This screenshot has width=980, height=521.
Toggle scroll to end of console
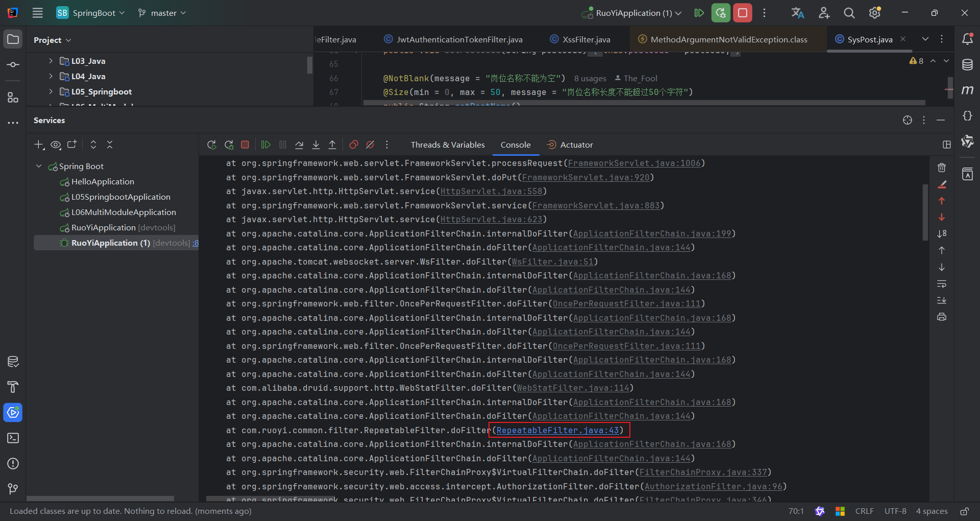pyautogui.click(x=942, y=300)
